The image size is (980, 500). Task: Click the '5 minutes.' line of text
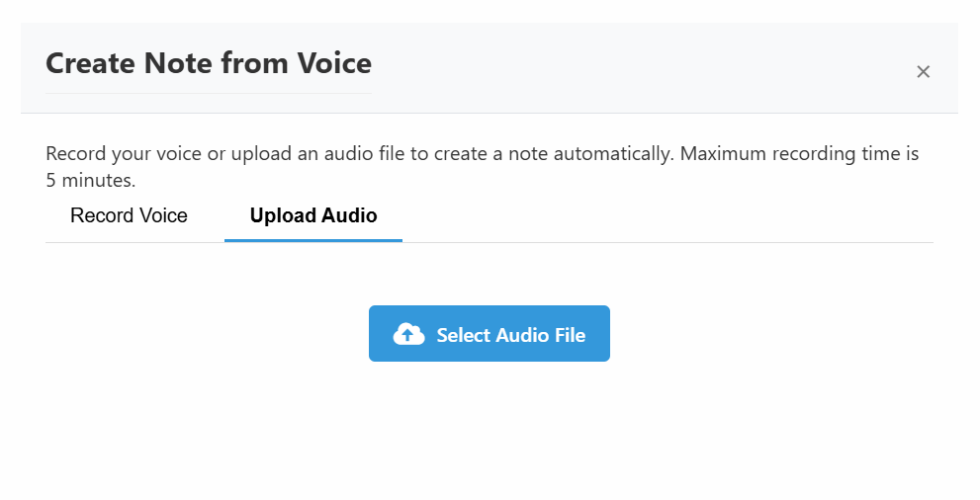click(x=91, y=181)
